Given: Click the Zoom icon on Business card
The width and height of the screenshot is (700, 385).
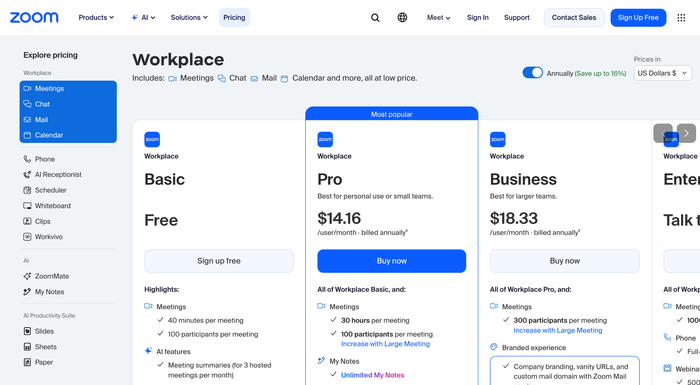Looking at the screenshot, I should pos(498,139).
